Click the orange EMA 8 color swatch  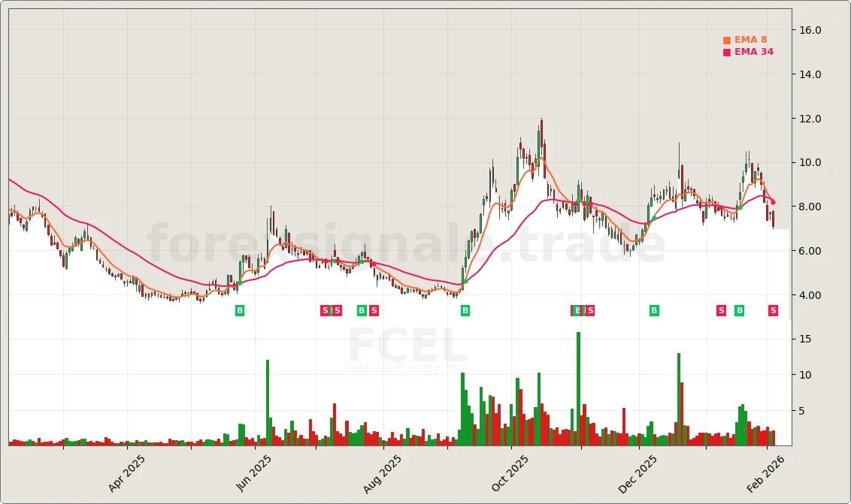pos(725,38)
